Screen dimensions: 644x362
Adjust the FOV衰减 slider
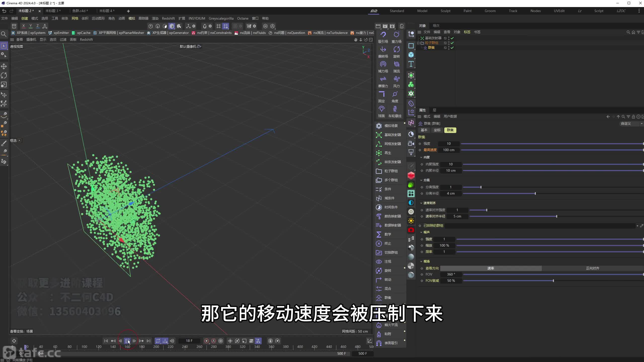point(553,281)
